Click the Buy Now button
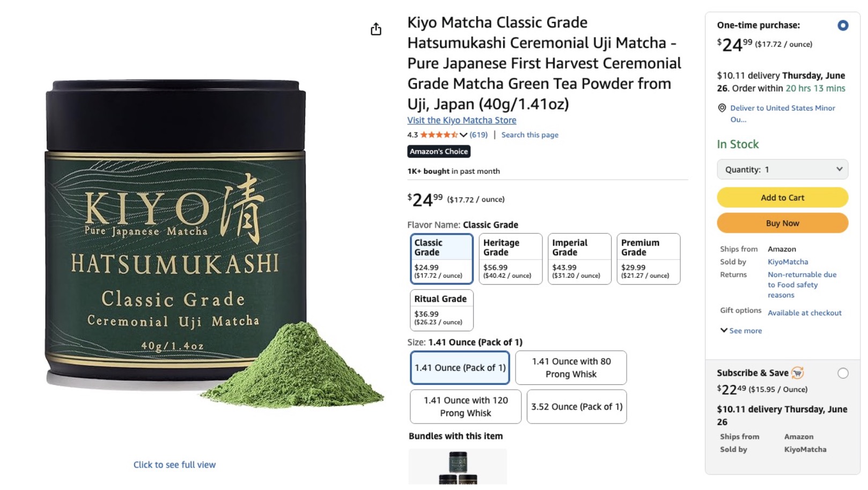Image resolution: width=868 pixels, height=490 pixels. (x=782, y=223)
